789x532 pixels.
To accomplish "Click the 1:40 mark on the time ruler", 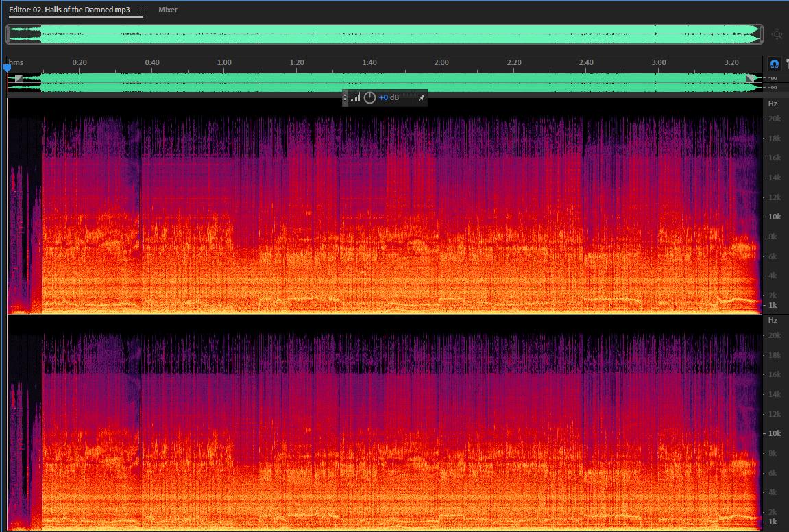I will (369, 62).
